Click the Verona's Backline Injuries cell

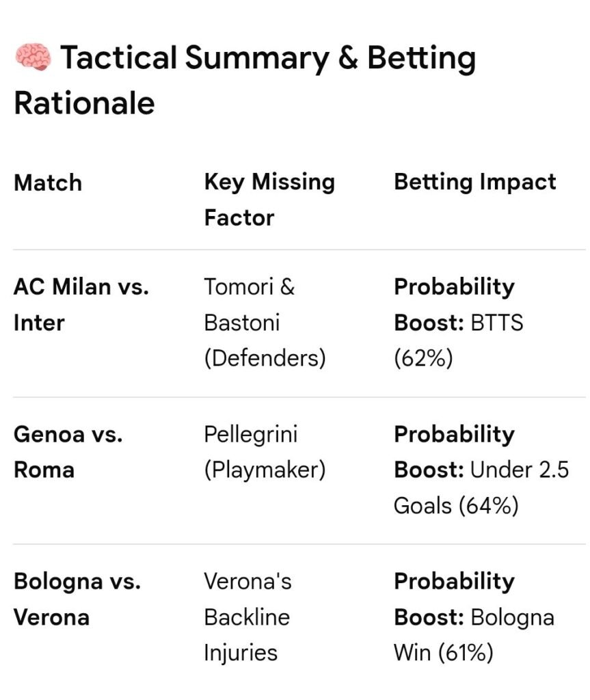247,617
